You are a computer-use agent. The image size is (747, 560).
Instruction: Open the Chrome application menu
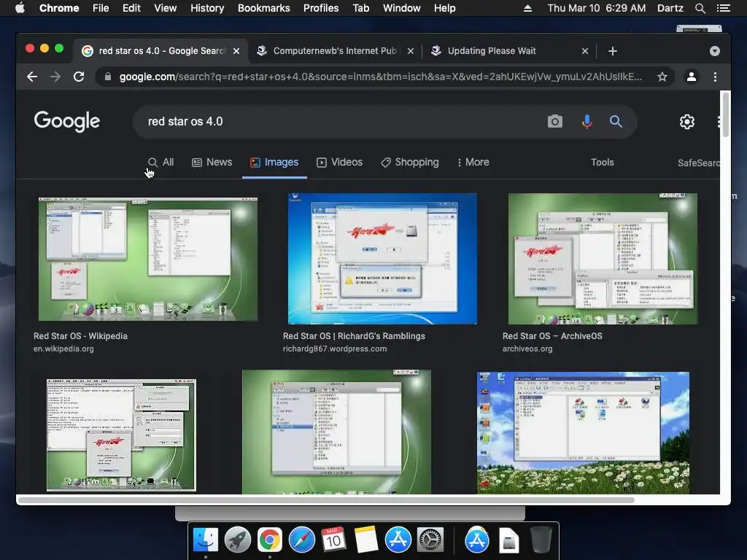point(59,8)
